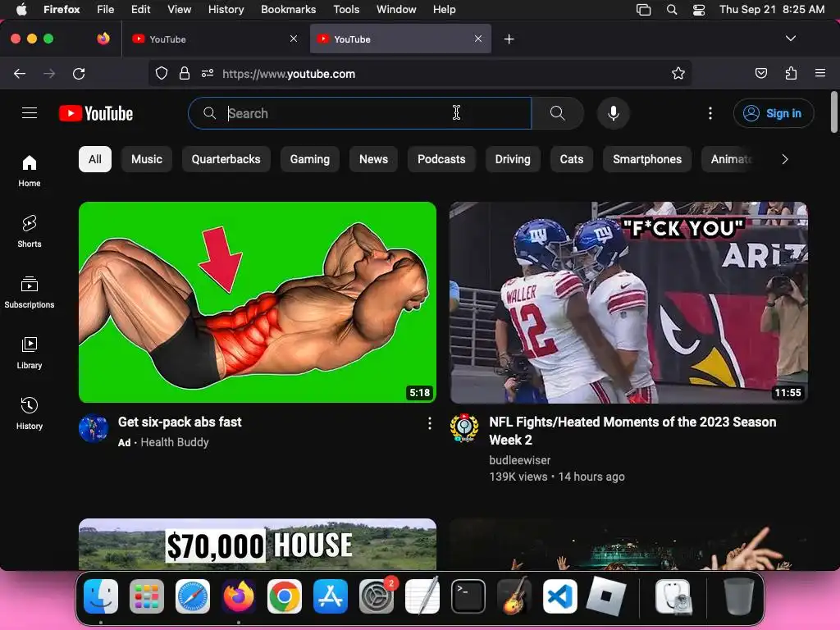840x630 pixels.
Task: Show more filter chips with right chevron
Action: 785,159
